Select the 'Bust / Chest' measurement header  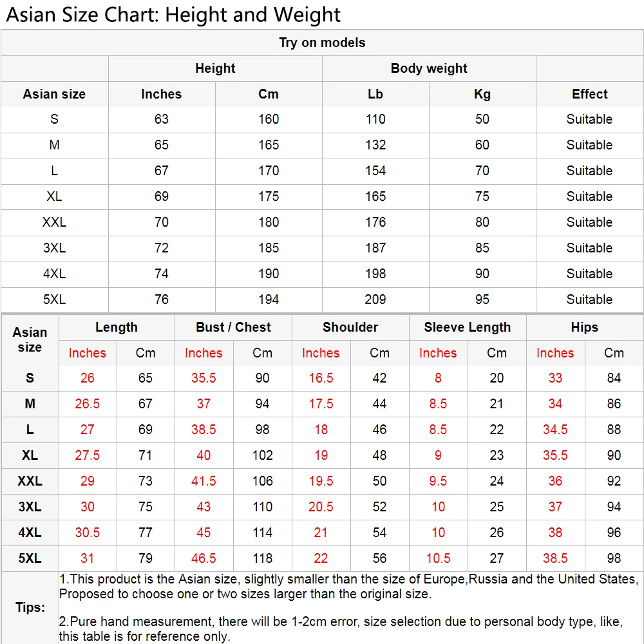click(x=233, y=327)
